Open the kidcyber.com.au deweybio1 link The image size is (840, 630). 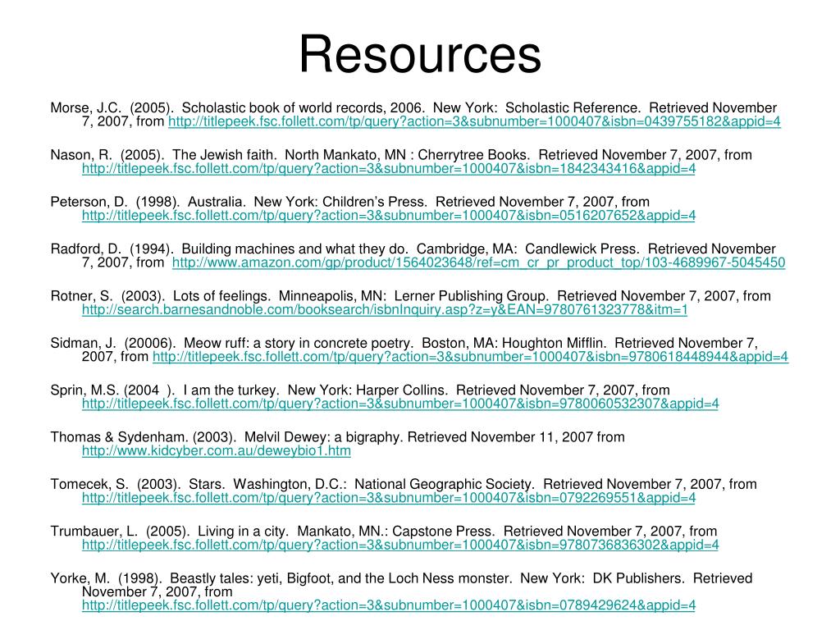(217, 451)
